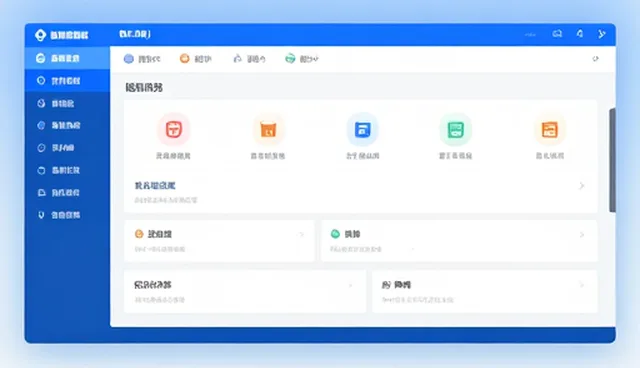Open the chevron on the bottom-left card
The height and width of the screenshot is (368, 640).
point(350,285)
